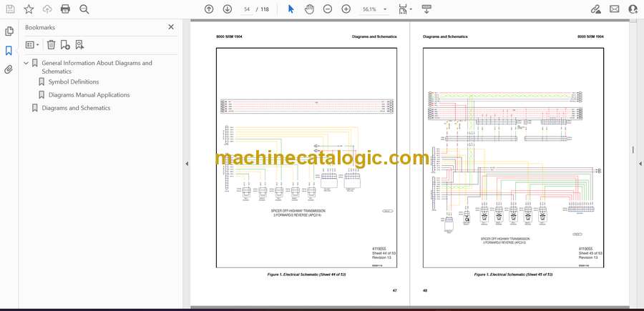Screen dimensions: 644x311
Task: Open the find text magnifier tool
Action: 84,9
